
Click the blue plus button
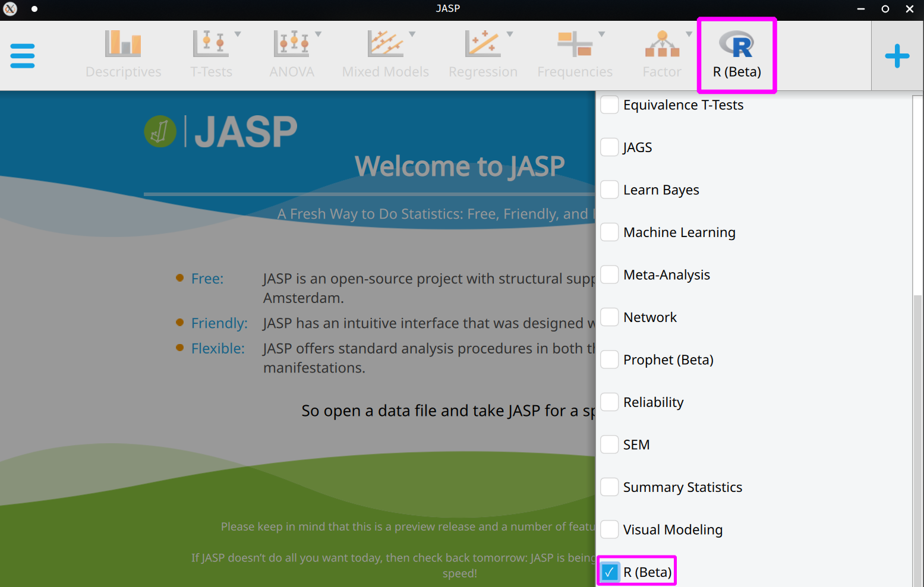[x=897, y=55]
